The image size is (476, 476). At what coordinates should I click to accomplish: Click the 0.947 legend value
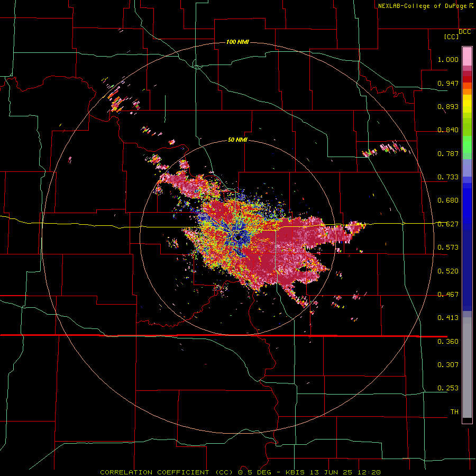click(x=448, y=83)
